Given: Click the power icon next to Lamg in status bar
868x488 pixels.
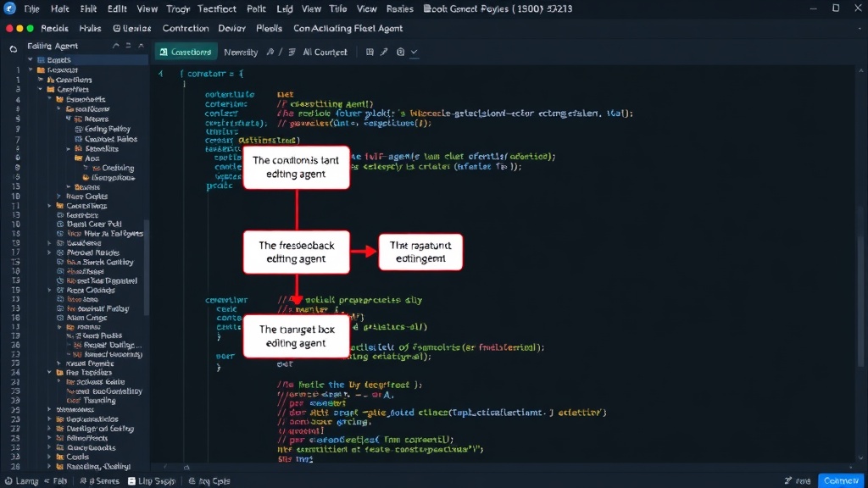Looking at the screenshot, I should [8, 481].
